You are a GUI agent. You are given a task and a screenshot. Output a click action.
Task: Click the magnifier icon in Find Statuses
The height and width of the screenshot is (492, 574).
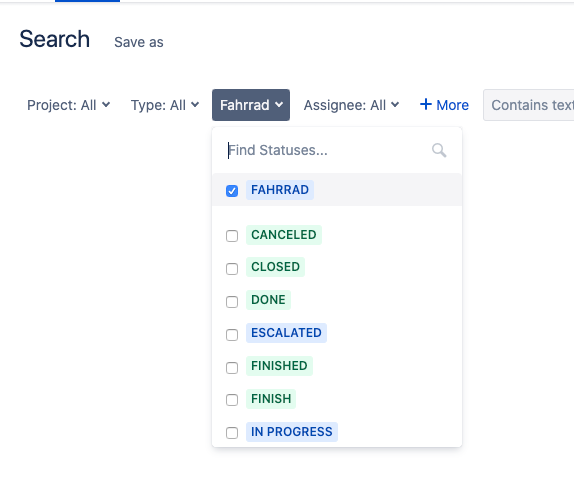[439, 150]
